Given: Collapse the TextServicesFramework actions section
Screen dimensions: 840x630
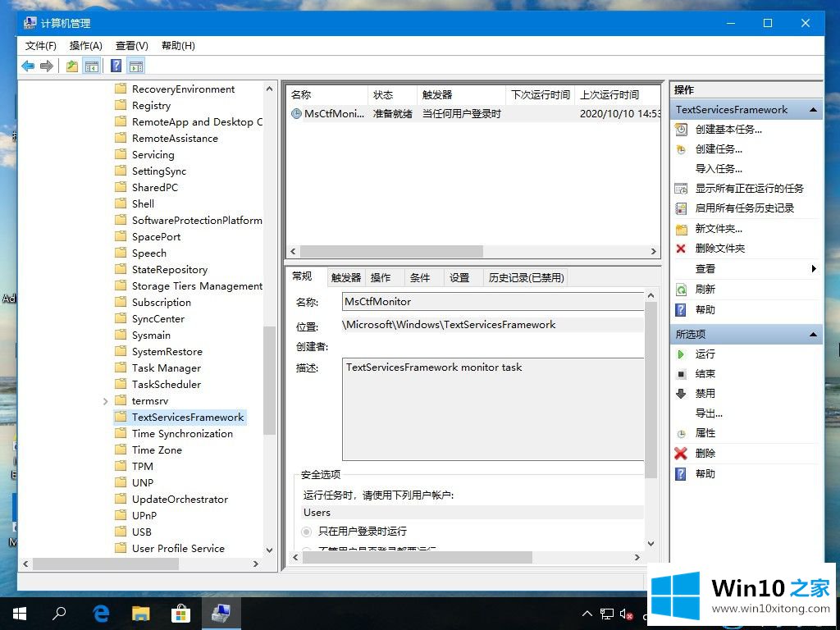Looking at the screenshot, I should pos(813,110).
